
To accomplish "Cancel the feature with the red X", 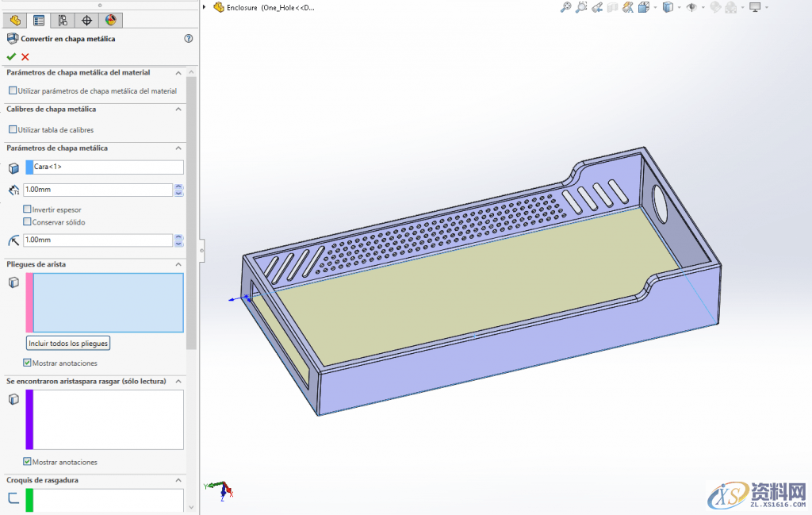I will click(25, 56).
